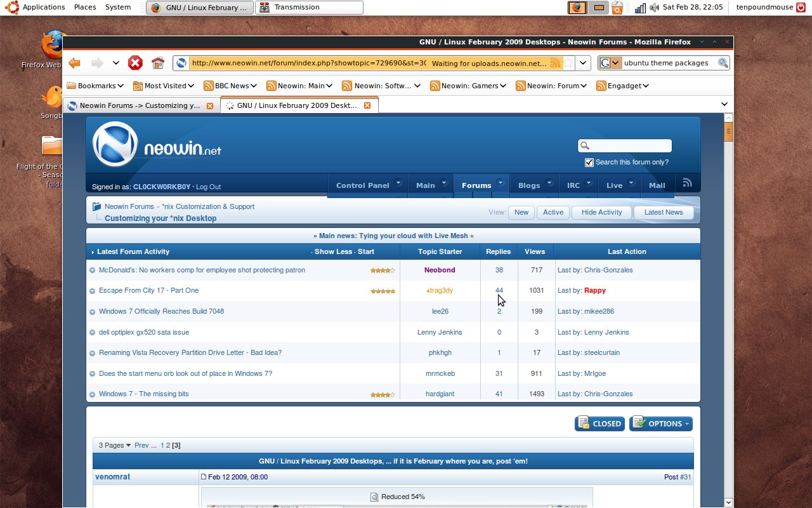812x508 pixels.
Task: Open the back/forward history dropdown arrow
Action: coord(115,63)
